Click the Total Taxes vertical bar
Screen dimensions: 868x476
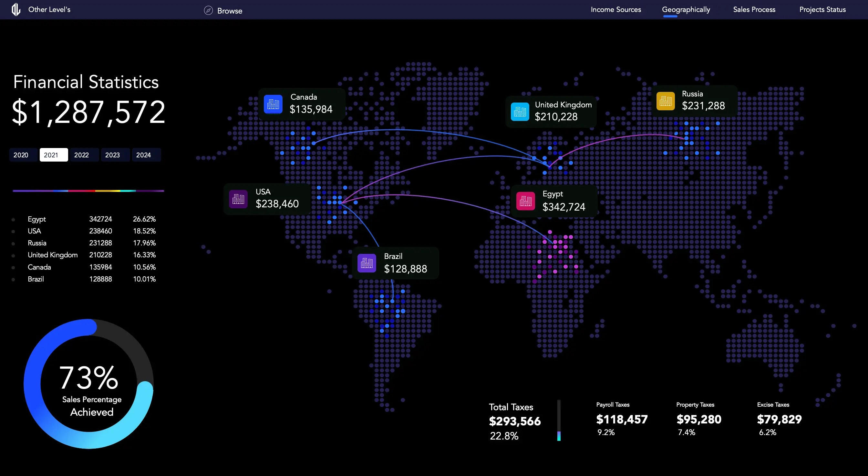pyautogui.click(x=559, y=420)
